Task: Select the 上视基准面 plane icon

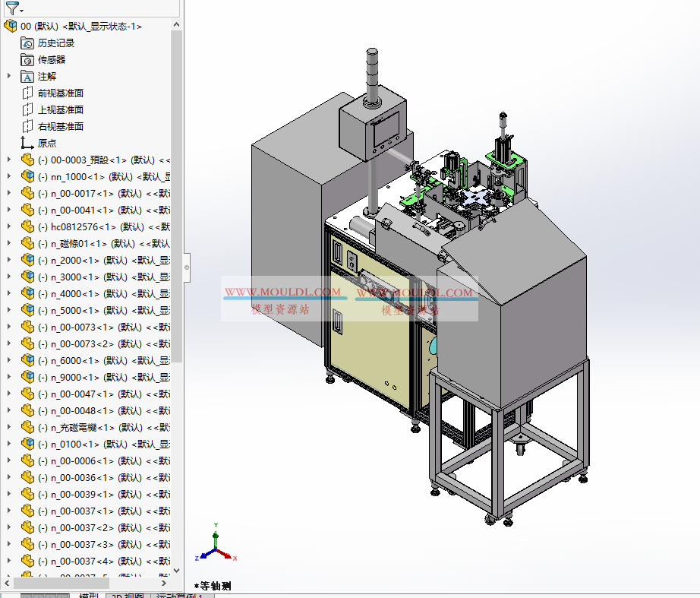Action: pyautogui.click(x=27, y=109)
